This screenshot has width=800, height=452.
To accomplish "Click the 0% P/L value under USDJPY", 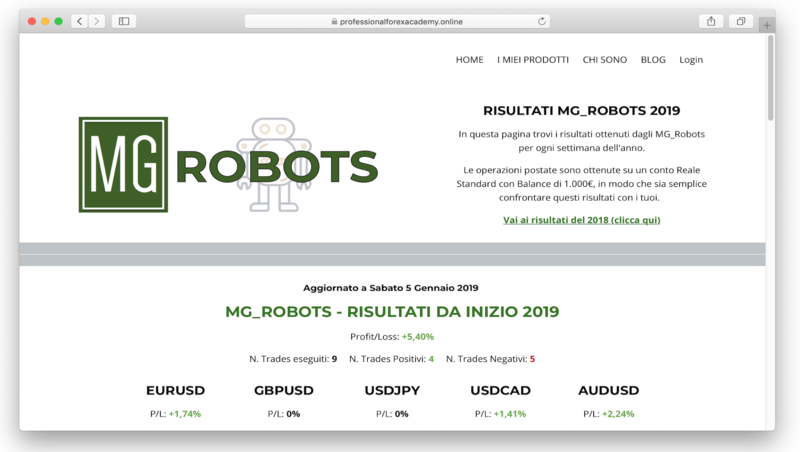I will [x=402, y=414].
